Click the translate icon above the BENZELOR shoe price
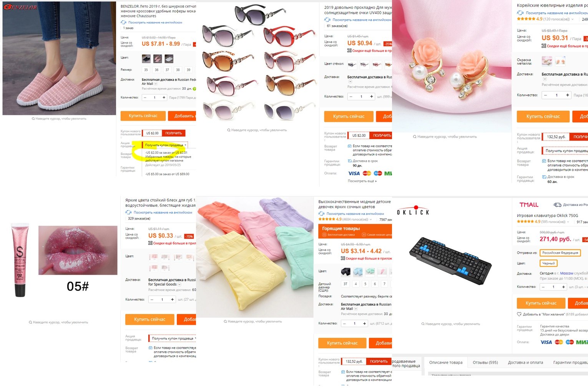Screen dimensions: 588x392 coord(123,22)
